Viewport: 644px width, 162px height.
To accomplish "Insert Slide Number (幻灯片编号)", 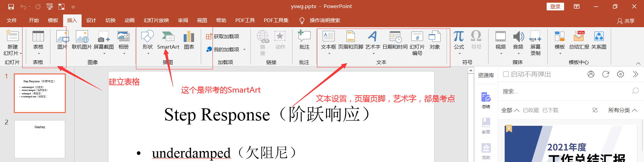I will [417, 43].
